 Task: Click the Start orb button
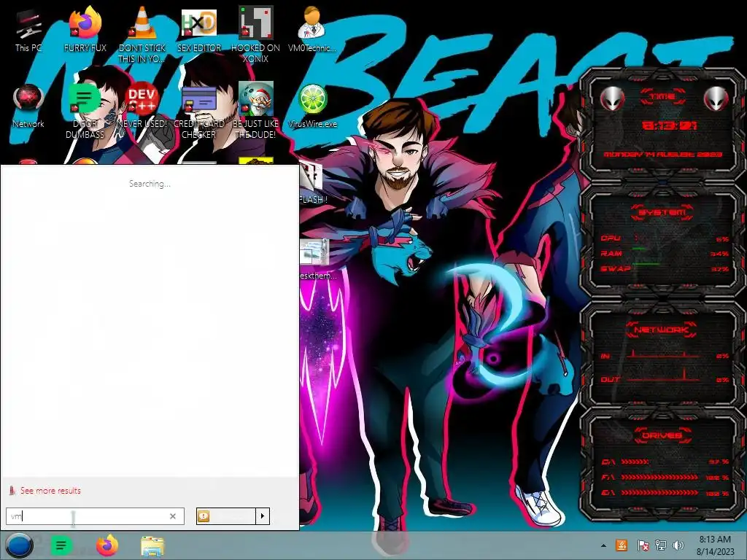tap(18, 545)
